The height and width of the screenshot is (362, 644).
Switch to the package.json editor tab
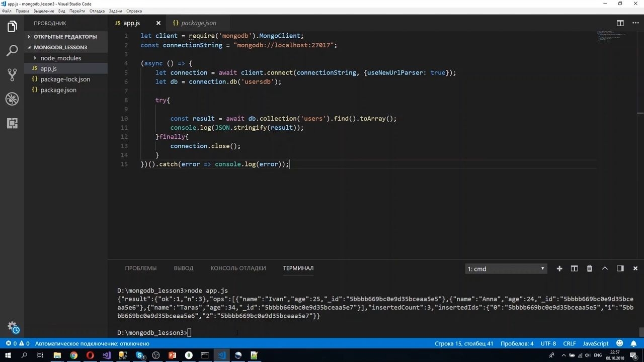coord(199,23)
